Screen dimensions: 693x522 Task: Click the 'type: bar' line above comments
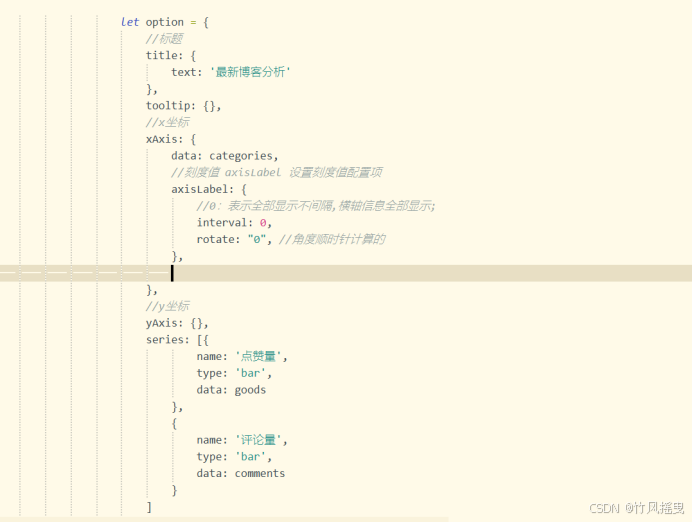(x=234, y=457)
